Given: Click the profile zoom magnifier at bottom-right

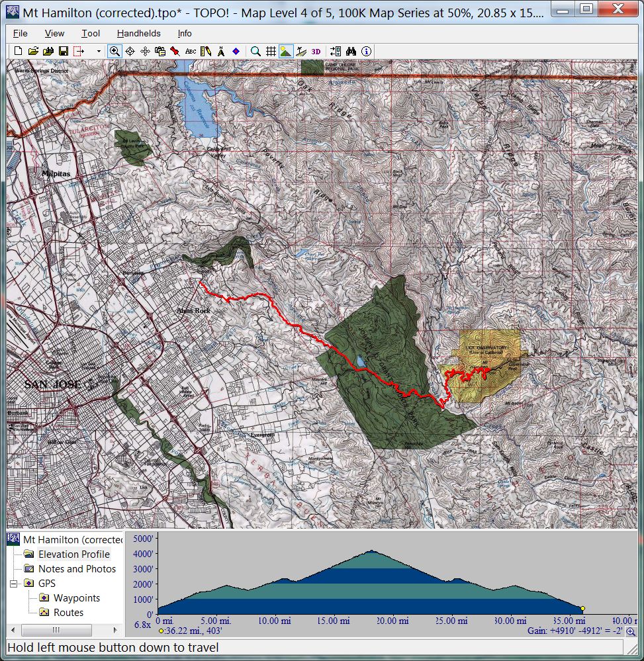Looking at the screenshot, I should click(x=631, y=632).
